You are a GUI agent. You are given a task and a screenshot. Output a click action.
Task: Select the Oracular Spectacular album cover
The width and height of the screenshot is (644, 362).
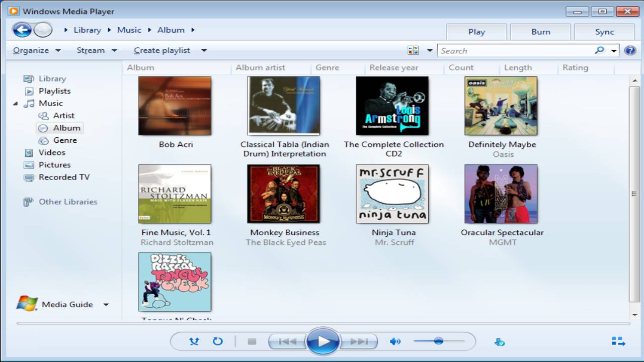point(501,194)
